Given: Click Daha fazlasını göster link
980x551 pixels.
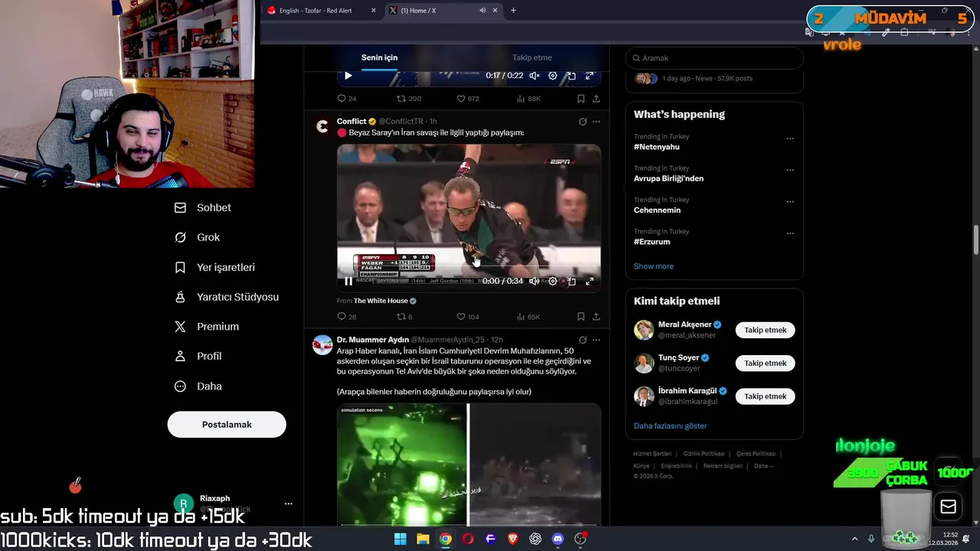Looking at the screenshot, I should point(670,425).
